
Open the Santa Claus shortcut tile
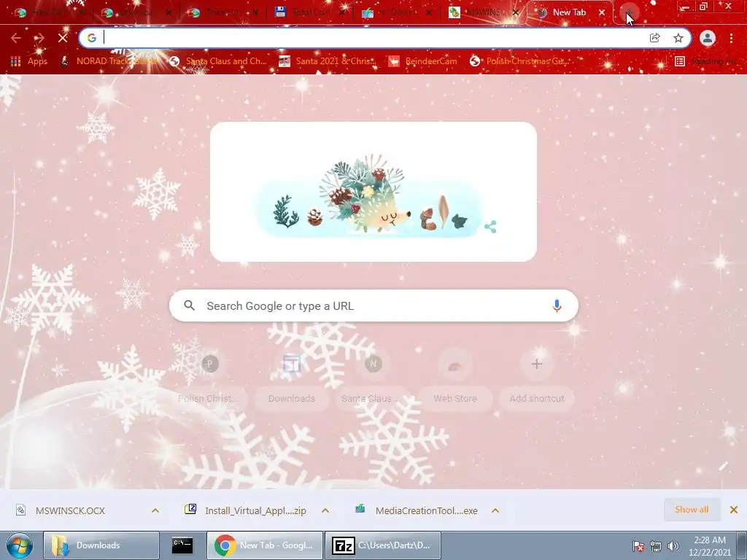pyautogui.click(x=373, y=379)
